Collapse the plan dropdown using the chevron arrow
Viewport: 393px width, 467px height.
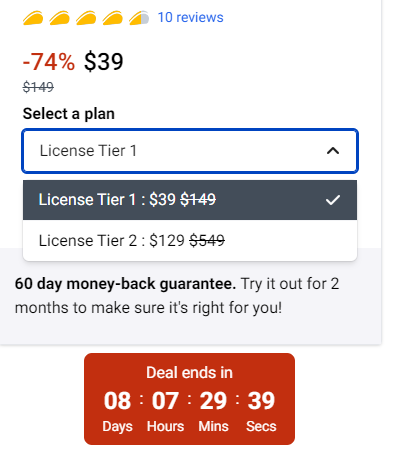coord(333,151)
